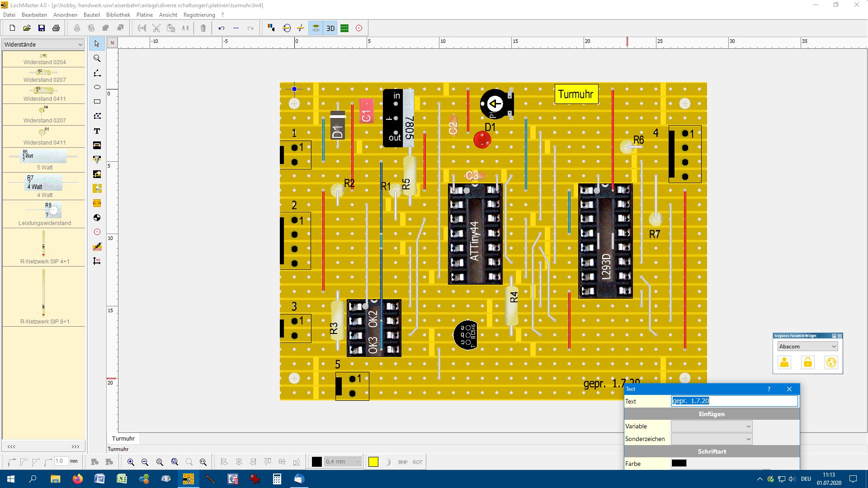The width and height of the screenshot is (868, 488).
Task: Select the Text tool
Action: tap(97, 131)
